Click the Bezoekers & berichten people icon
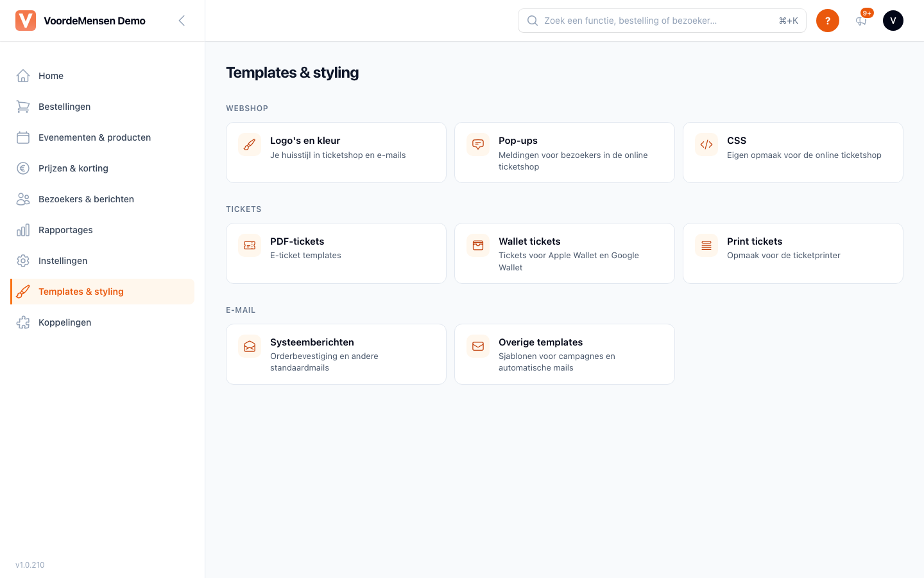The height and width of the screenshot is (578, 924). click(23, 199)
